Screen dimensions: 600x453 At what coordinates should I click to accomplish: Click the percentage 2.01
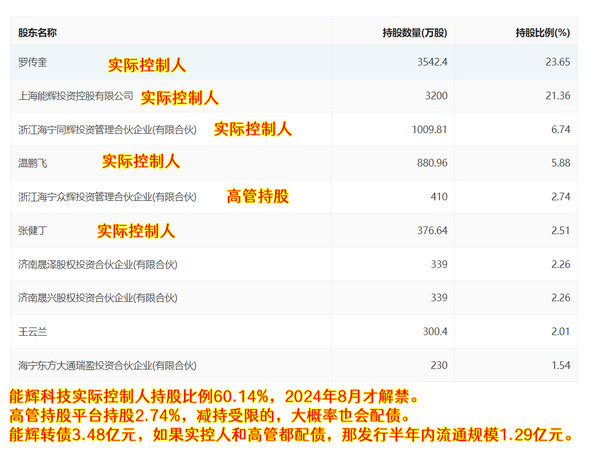[561, 331]
